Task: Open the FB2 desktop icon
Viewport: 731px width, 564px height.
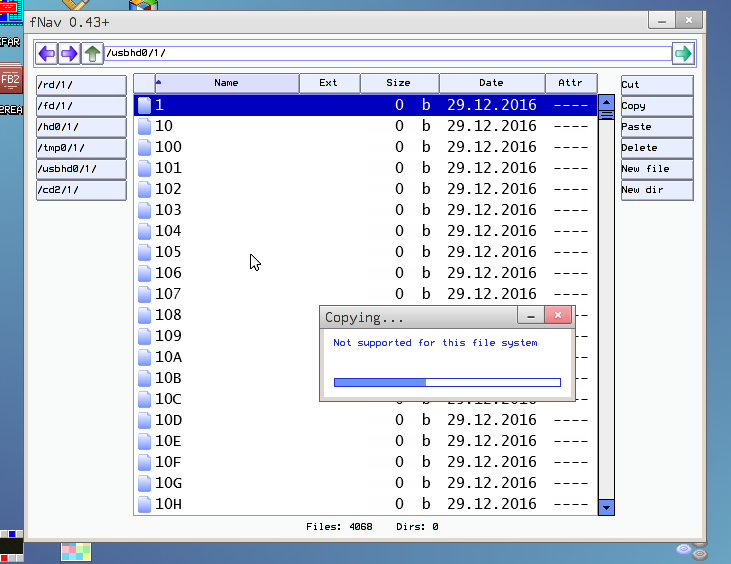Action: [10, 78]
